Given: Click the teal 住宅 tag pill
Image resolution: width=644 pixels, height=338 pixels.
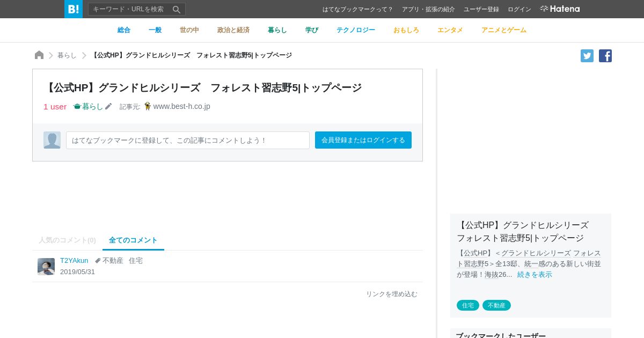Looking at the screenshot, I should (468, 305).
